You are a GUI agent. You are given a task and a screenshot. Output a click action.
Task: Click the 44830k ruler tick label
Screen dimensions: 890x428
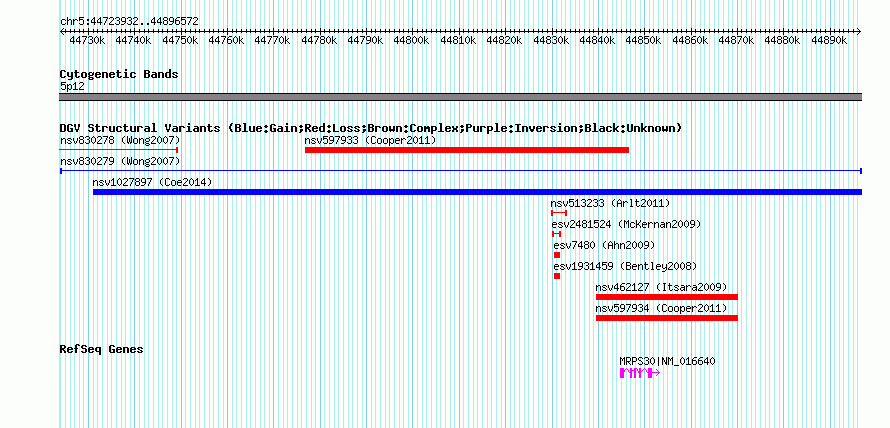(551, 40)
